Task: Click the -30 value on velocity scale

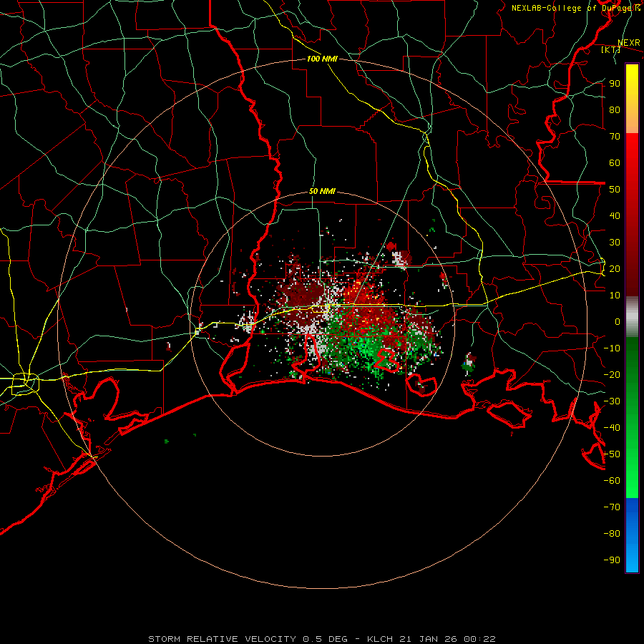Action: [612, 401]
